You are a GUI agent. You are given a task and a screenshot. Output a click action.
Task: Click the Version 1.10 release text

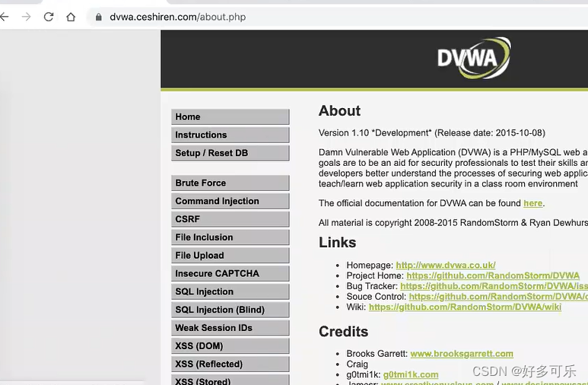click(x=432, y=133)
